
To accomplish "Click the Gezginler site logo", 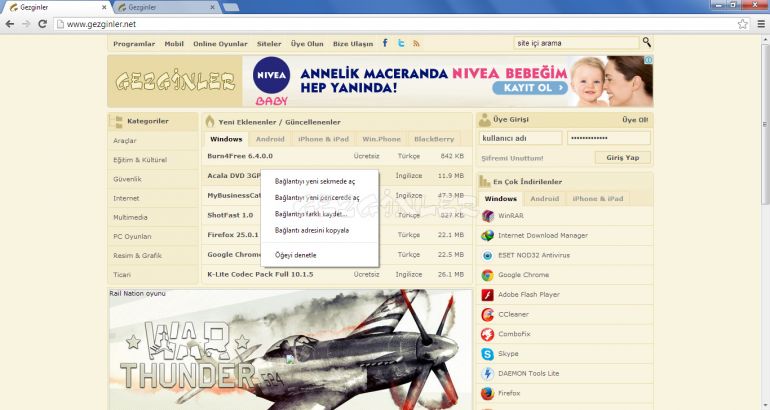I will click(175, 81).
